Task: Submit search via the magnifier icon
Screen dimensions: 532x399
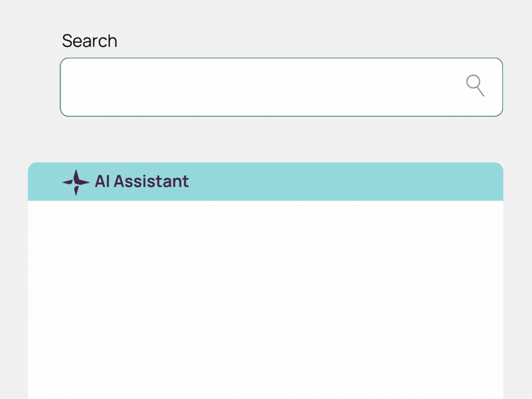Action: 475,85
